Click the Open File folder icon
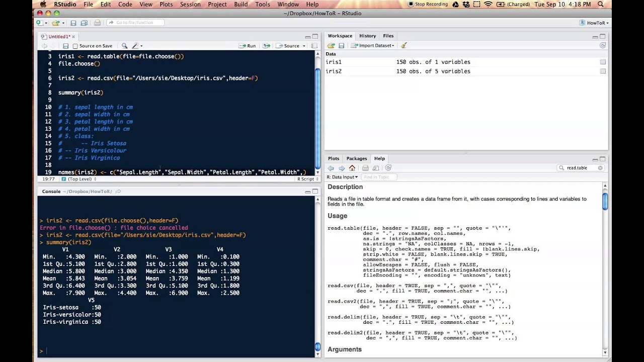This screenshot has width=644, height=362. 55,23
